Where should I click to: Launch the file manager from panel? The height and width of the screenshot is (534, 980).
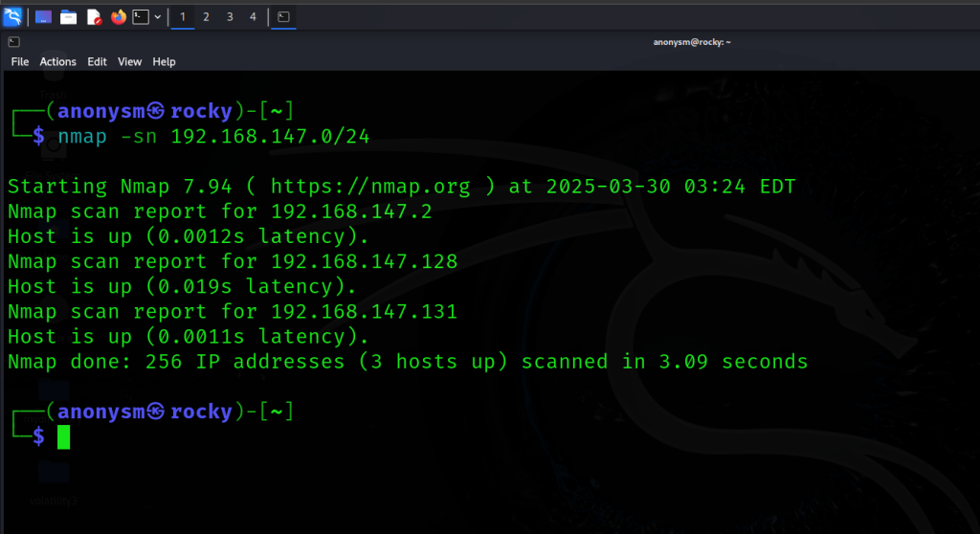[x=68, y=17]
